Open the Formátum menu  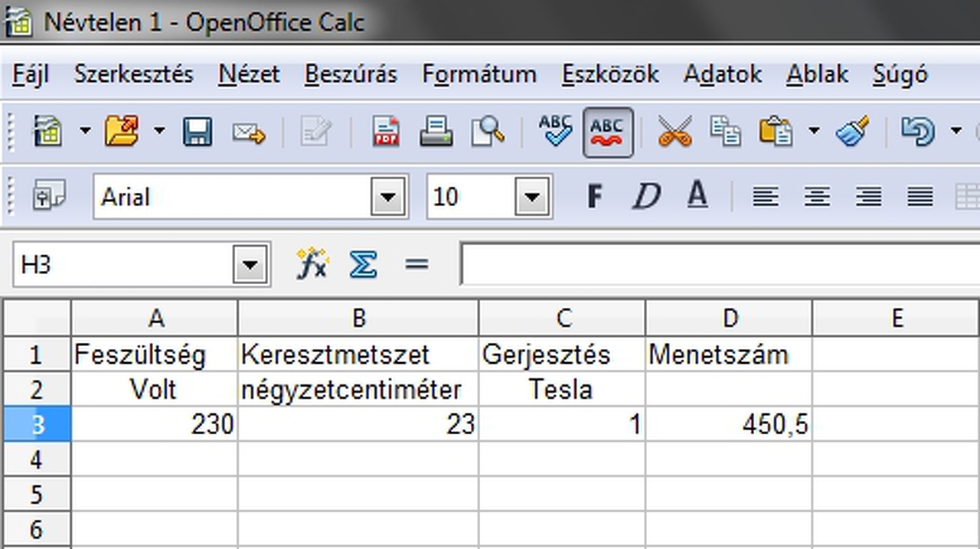[479, 74]
